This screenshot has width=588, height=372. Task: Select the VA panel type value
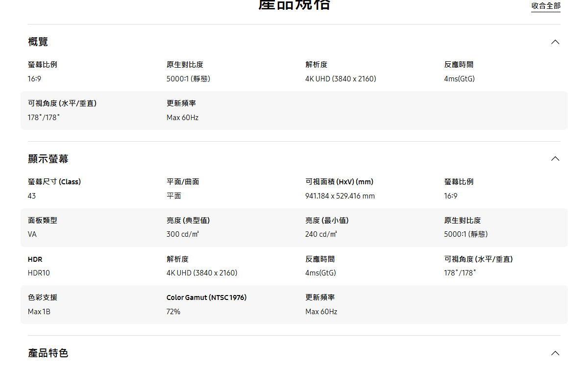coord(32,234)
